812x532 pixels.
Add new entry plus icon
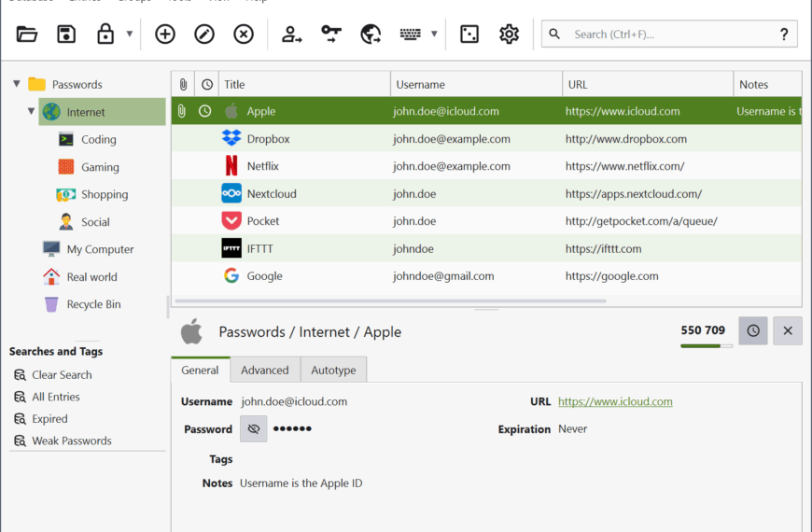pos(164,35)
